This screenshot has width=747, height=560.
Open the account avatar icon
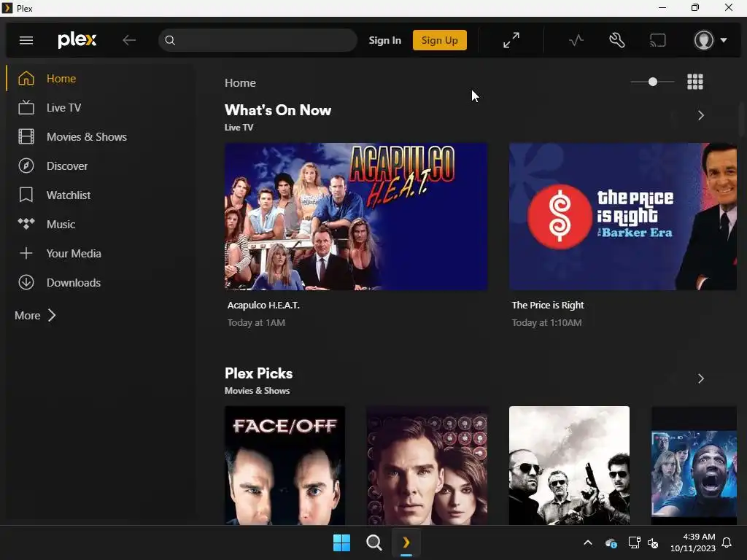pos(704,41)
